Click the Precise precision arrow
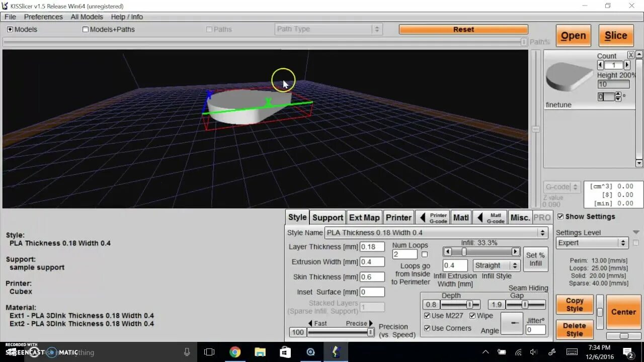 tap(371, 323)
